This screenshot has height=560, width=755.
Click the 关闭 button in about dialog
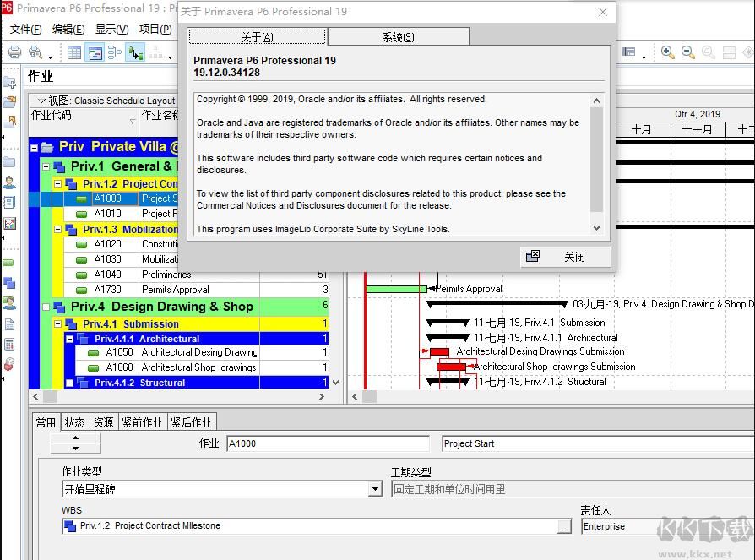(565, 257)
